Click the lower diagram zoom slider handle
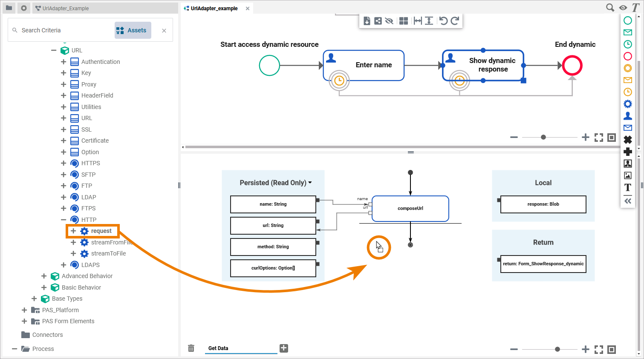Image resolution: width=644 pixels, height=359 pixels. (557, 349)
